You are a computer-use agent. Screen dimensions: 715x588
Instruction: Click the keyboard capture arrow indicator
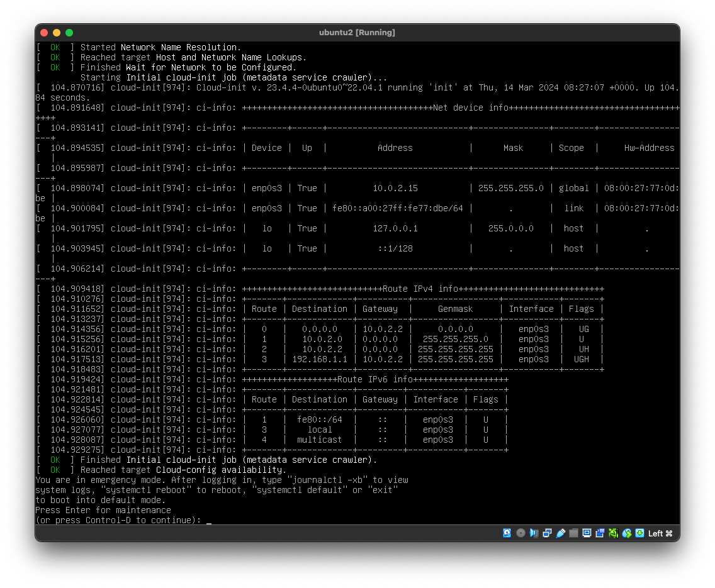639,533
